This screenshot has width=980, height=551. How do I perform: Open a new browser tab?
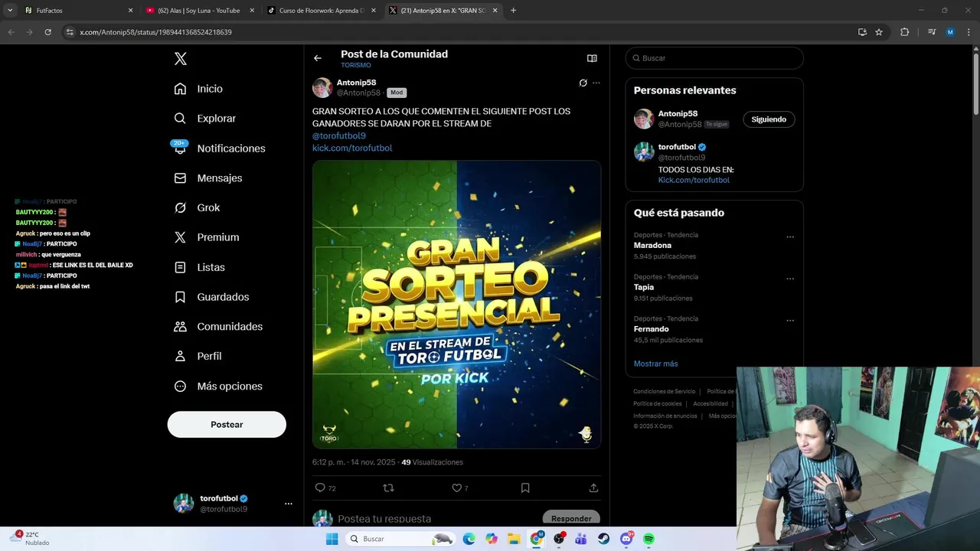click(x=513, y=11)
